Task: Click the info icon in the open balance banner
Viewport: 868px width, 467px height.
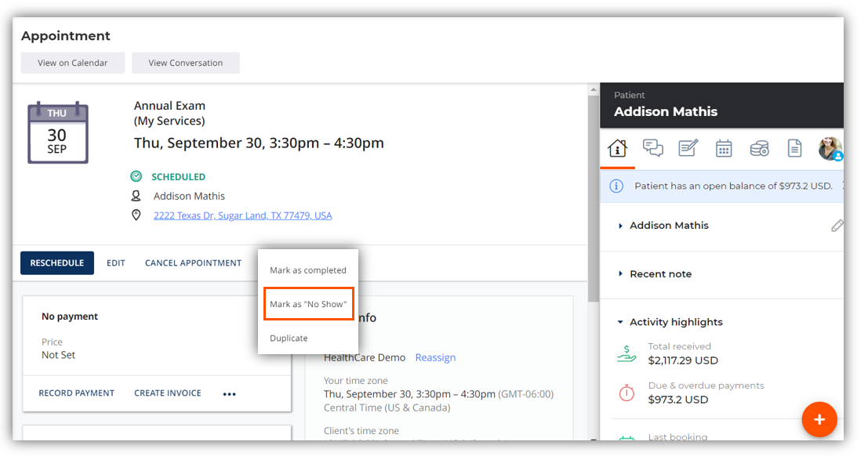Action: pyautogui.click(x=616, y=186)
